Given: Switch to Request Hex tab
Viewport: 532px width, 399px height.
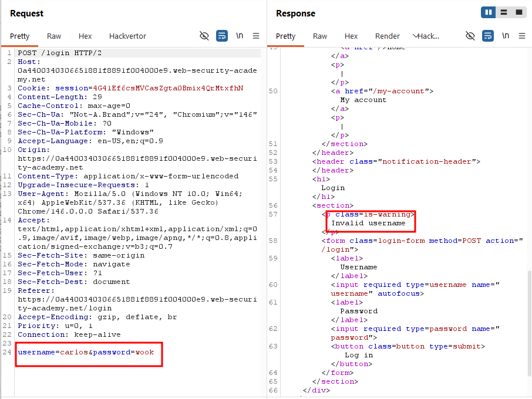Looking at the screenshot, I should (x=85, y=36).
